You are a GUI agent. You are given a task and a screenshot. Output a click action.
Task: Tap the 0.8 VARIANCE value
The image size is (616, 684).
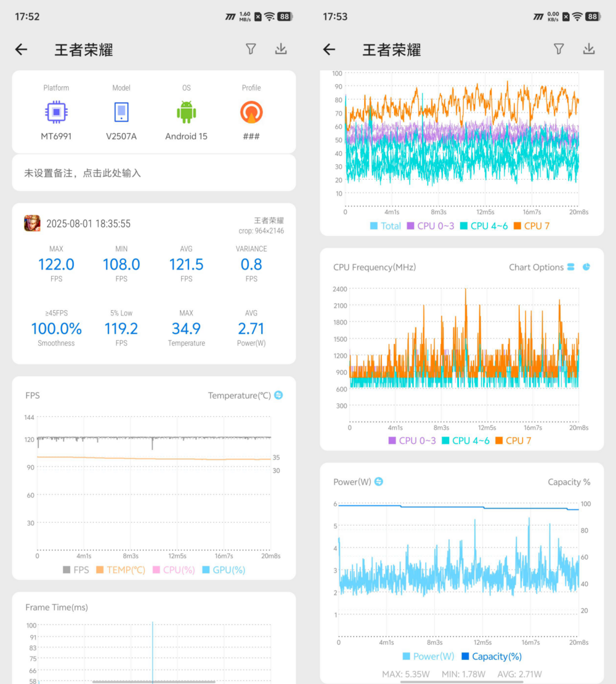(251, 264)
